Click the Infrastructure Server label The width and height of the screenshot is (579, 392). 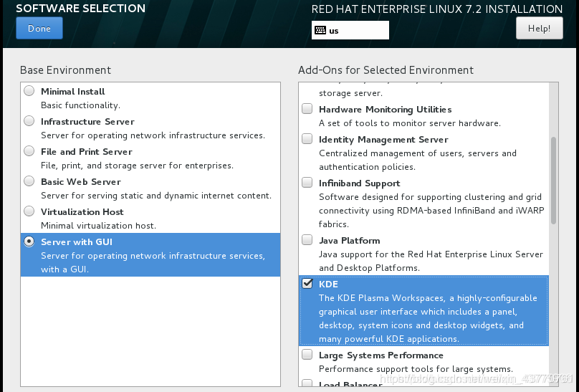point(87,122)
